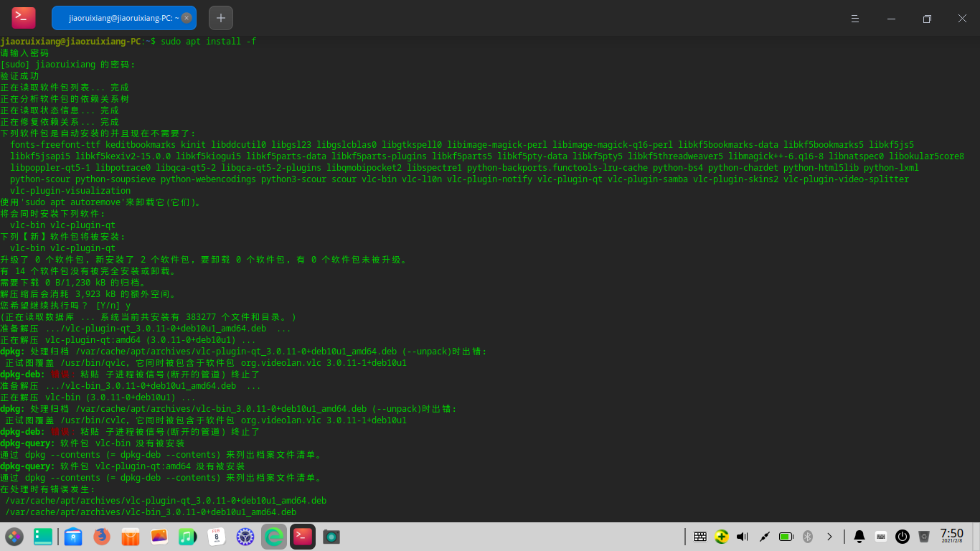The height and width of the screenshot is (551, 980).
Task: Click the line '正在修复依赖关系... 完成'
Action: (60, 122)
